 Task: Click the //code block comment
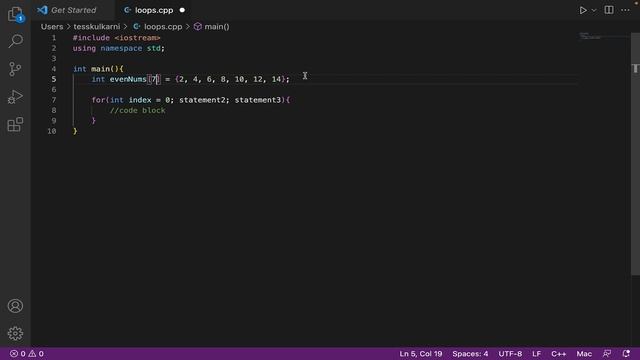point(138,110)
